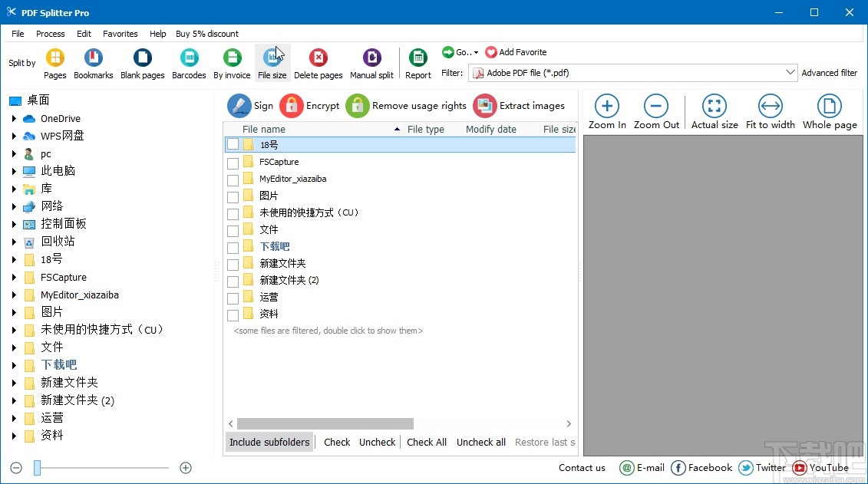Open the Process menu
The height and width of the screenshot is (484, 868).
pyautogui.click(x=51, y=34)
